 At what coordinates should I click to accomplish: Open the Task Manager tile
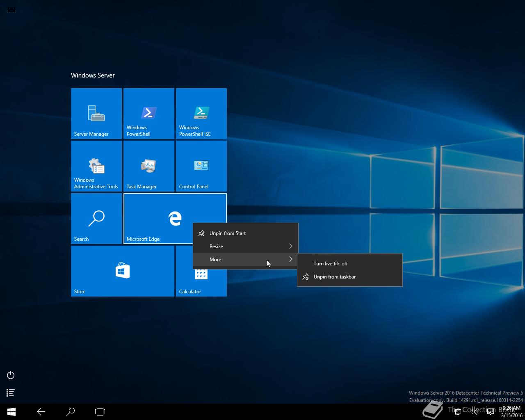pyautogui.click(x=149, y=166)
